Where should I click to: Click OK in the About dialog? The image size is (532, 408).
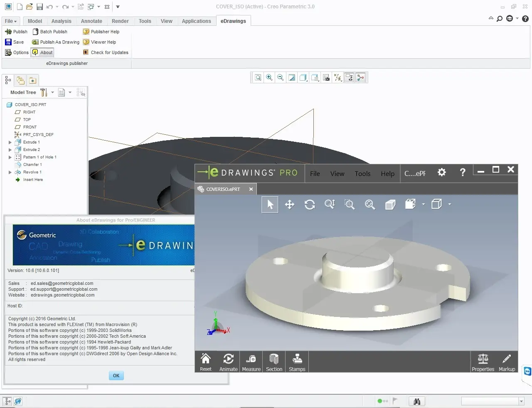point(116,376)
